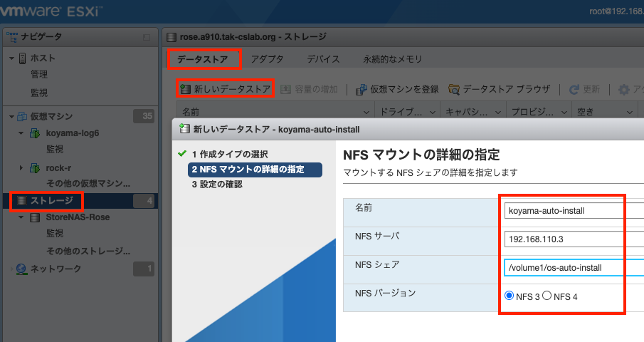Screen dimensions: 644x342
Task: Click the storage icon beside ストレージ
Action: point(22,201)
